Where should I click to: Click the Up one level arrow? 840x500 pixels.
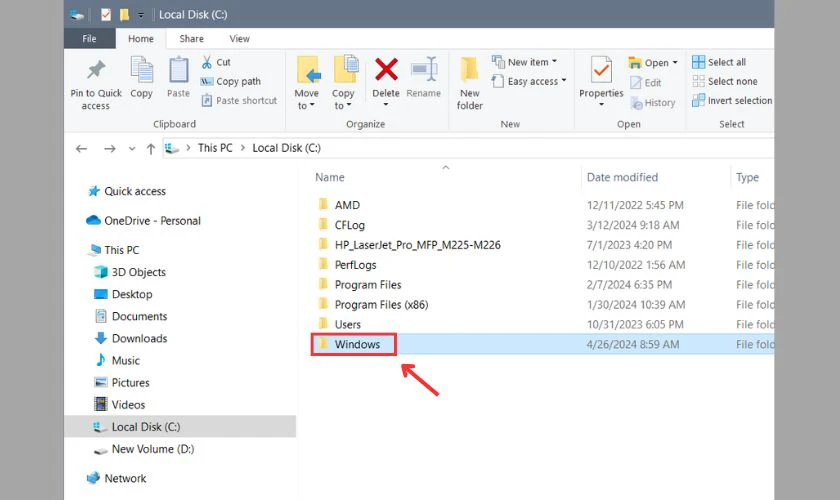pyautogui.click(x=151, y=148)
